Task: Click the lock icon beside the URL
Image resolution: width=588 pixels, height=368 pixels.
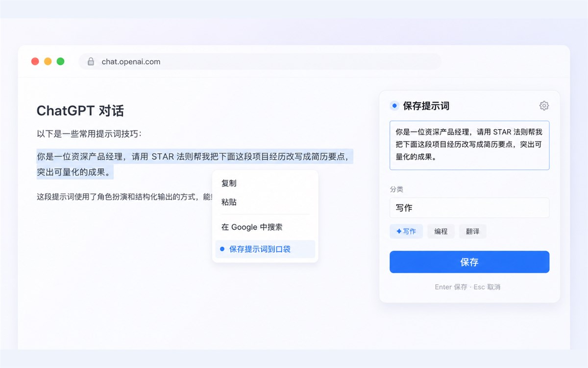Action: click(x=91, y=61)
